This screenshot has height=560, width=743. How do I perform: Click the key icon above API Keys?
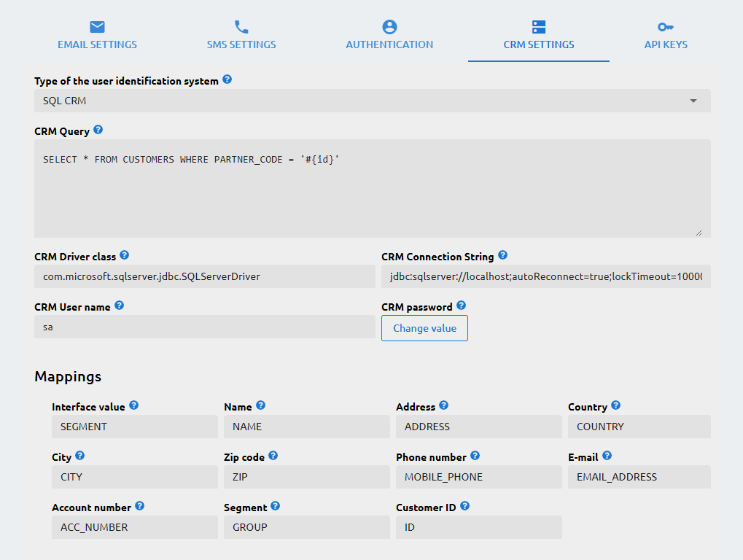point(665,26)
